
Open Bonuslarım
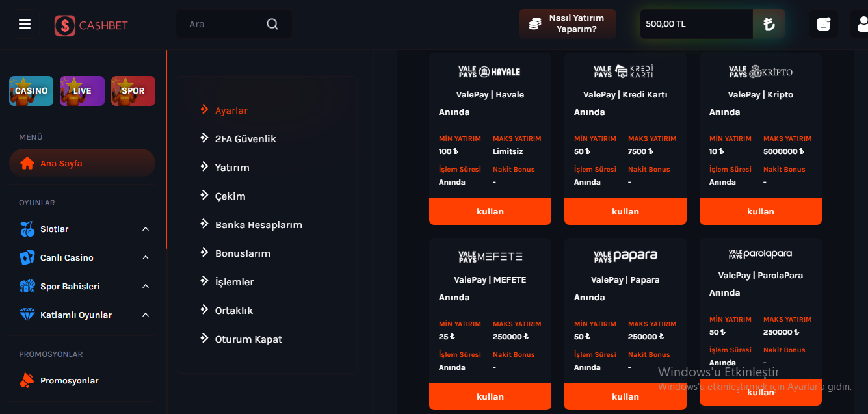[243, 253]
